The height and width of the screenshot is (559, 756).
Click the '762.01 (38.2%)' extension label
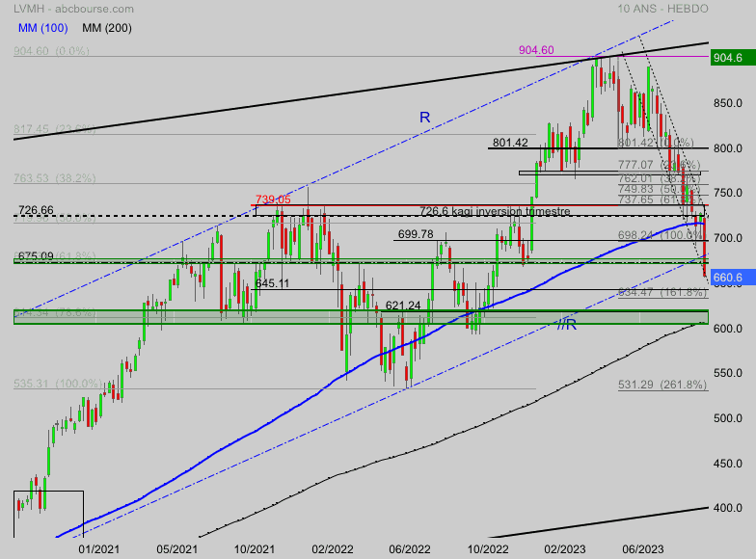click(660, 178)
